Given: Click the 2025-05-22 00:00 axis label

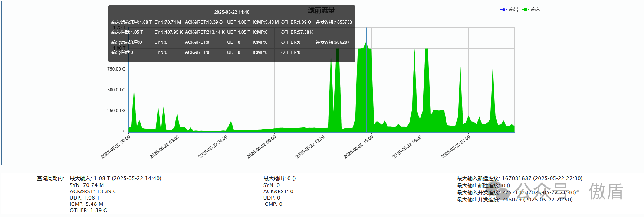Looking at the screenshot, I should (x=116, y=147).
